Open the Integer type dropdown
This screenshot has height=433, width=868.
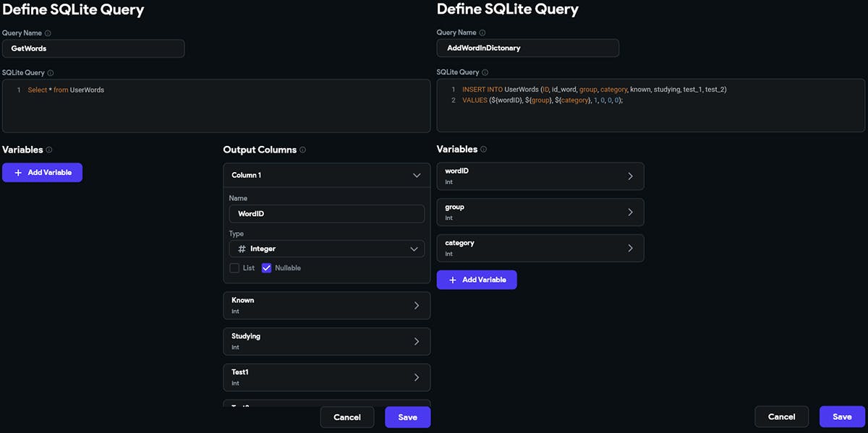414,249
